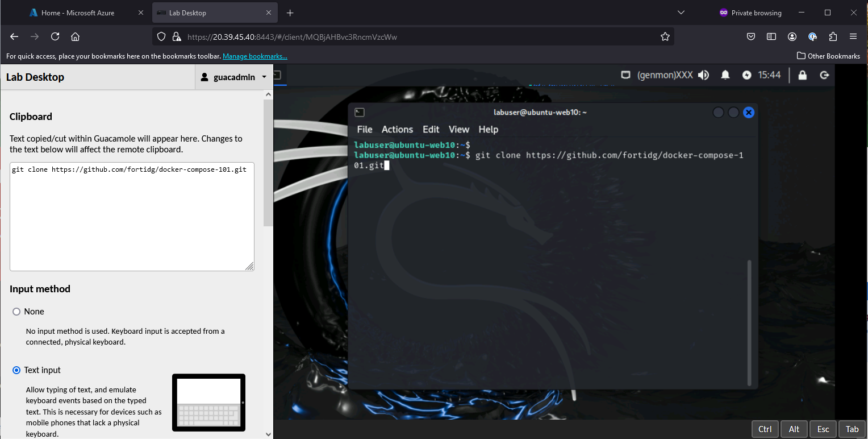Click the Input method heading
This screenshot has height=439, width=868.
click(x=40, y=289)
